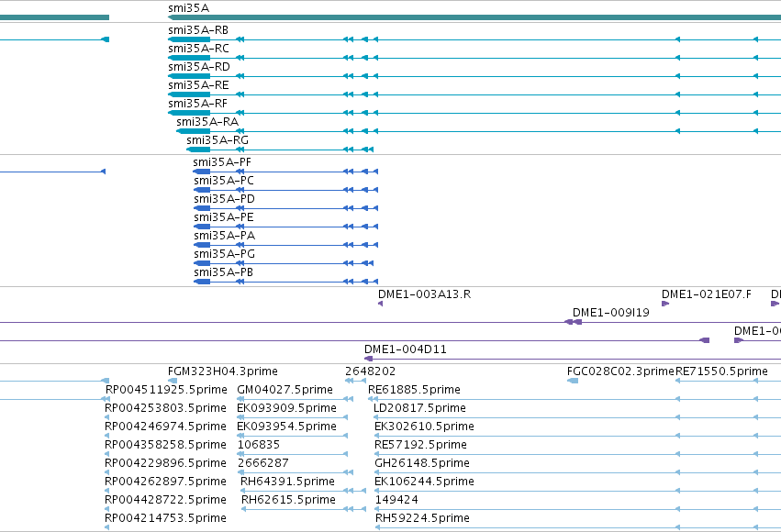Click smi35A-RB thick 3' exon block
This screenshot has height=532, width=781.
(189, 39)
